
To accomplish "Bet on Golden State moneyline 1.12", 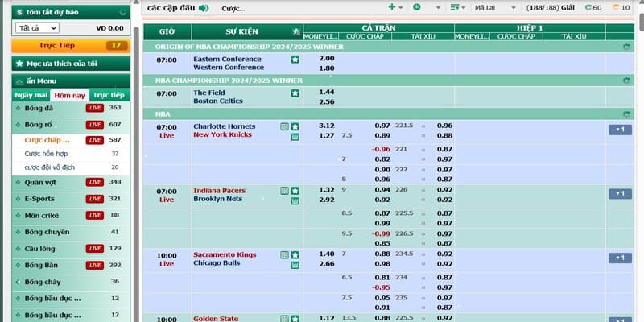I will click(x=327, y=318).
